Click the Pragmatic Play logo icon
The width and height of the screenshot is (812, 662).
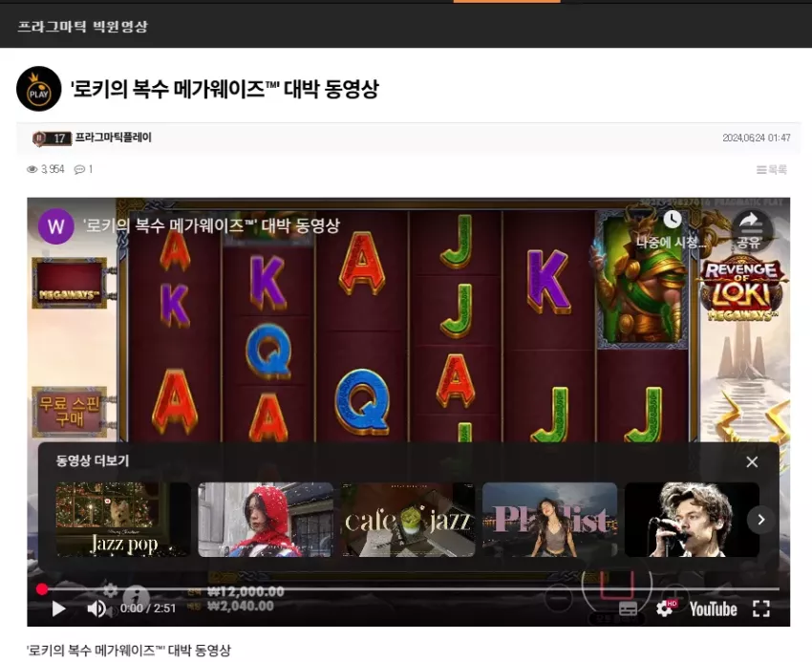[x=39, y=89]
